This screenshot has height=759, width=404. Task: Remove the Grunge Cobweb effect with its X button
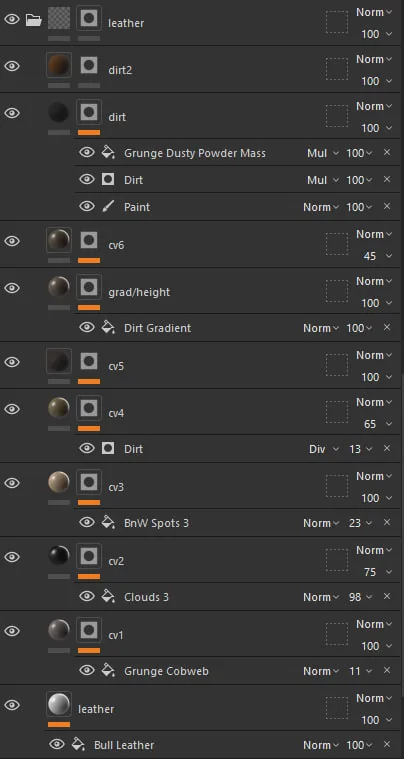click(x=387, y=670)
